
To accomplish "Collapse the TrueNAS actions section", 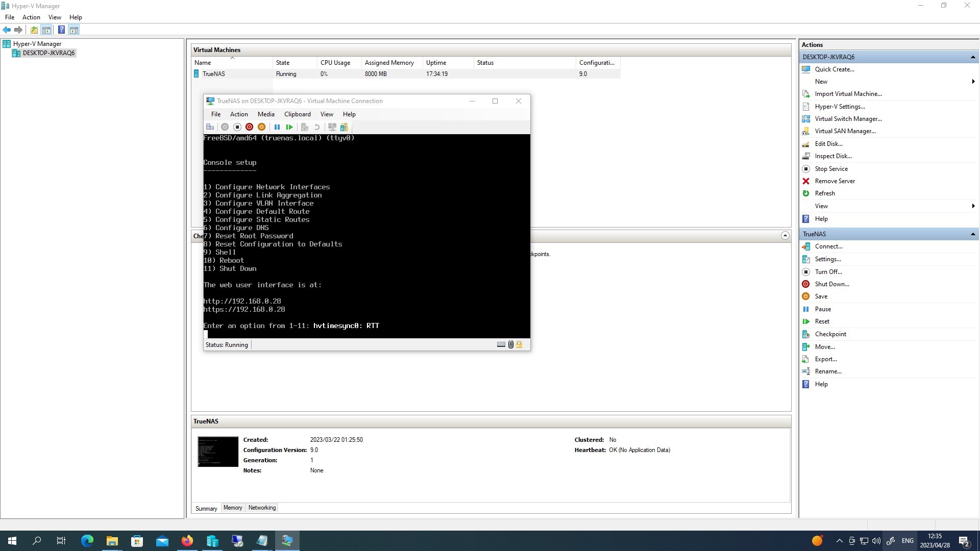I will tap(973, 234).
